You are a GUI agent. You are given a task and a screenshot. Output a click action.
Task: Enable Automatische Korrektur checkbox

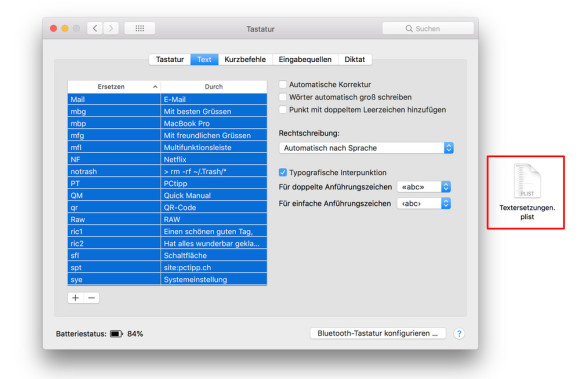pyautogui.click(x=283, y=84)
